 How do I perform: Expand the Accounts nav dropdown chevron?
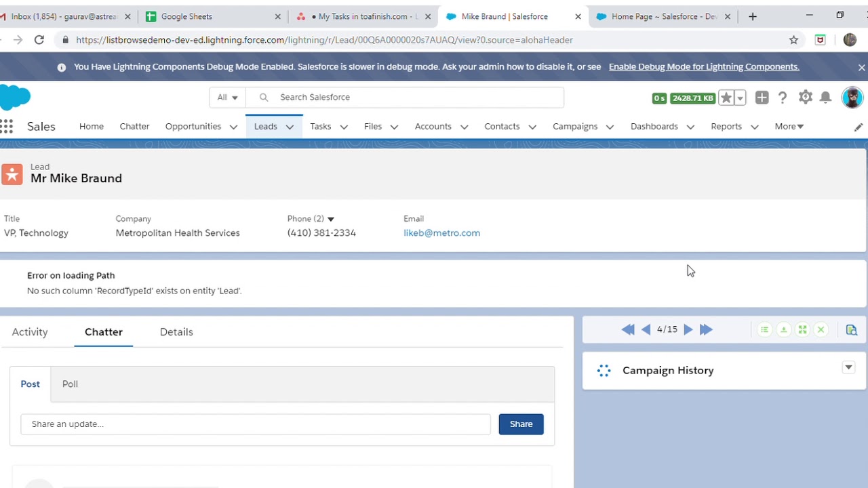point(465,127)
